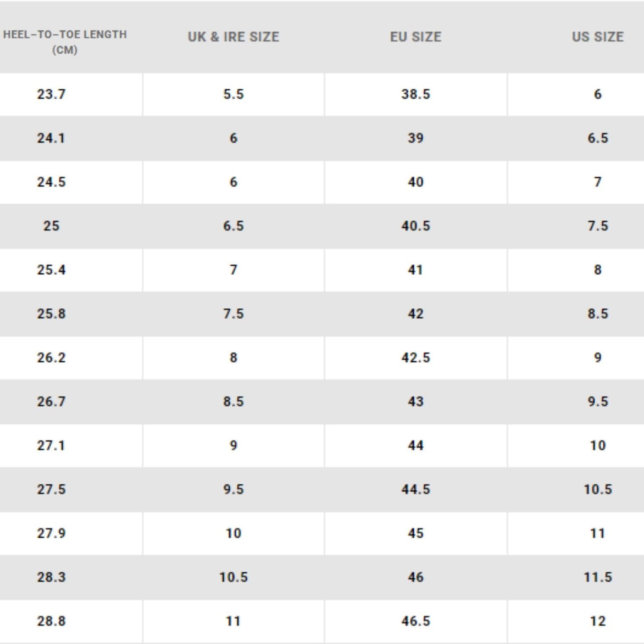Select the US size 12 cell
The width and height of the screenshot is (644, 644).
point(597,621)
